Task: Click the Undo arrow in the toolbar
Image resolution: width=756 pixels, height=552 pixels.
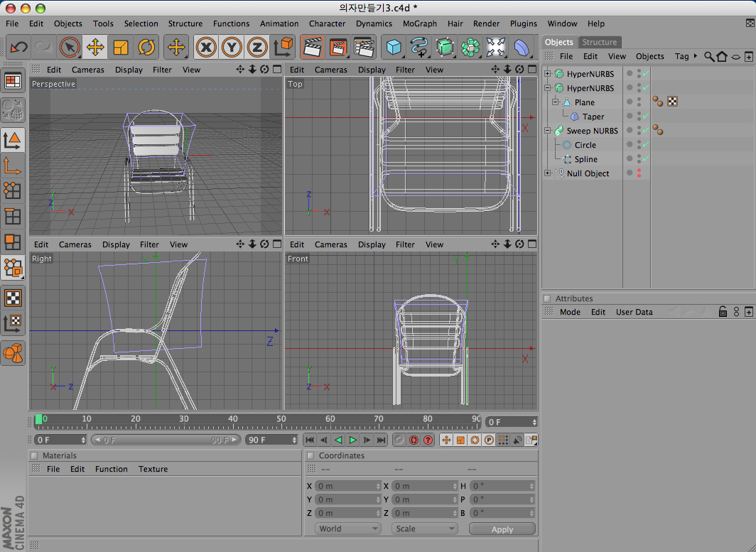Action: 19,48
